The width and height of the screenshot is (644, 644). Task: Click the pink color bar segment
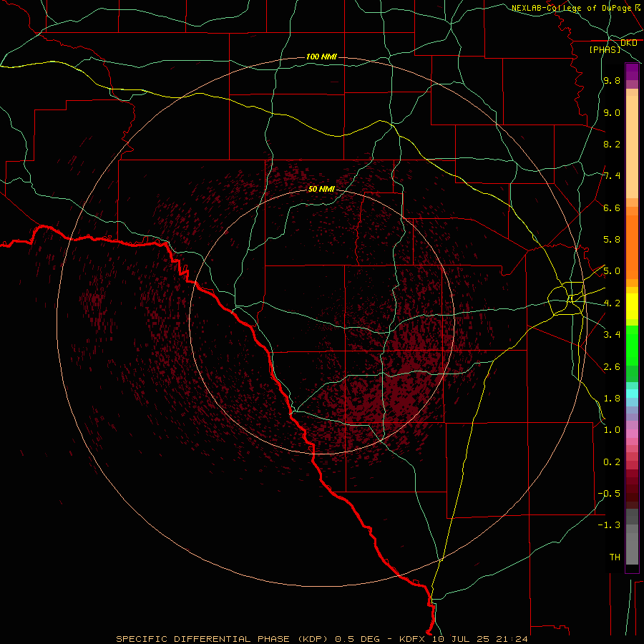[x=632, y=434]
